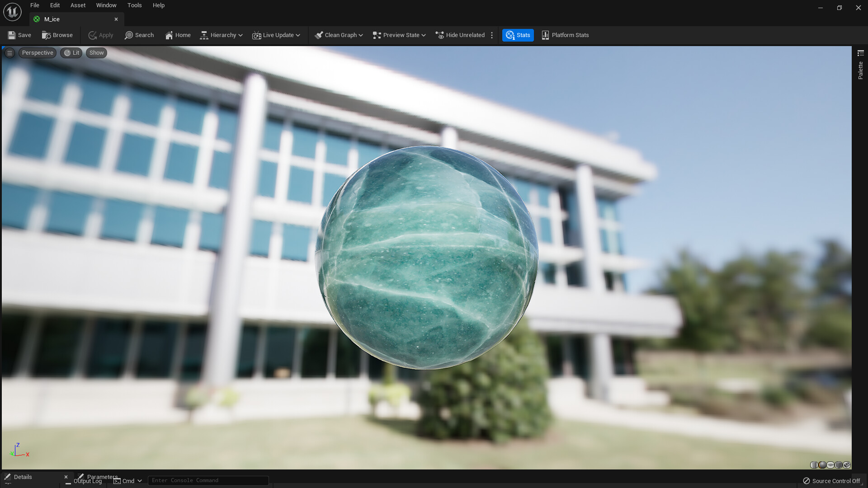The height and width of the screenshot is (488, 868).
Task: Toggle Hide Unrelated nodes
Action: point(460,35)
